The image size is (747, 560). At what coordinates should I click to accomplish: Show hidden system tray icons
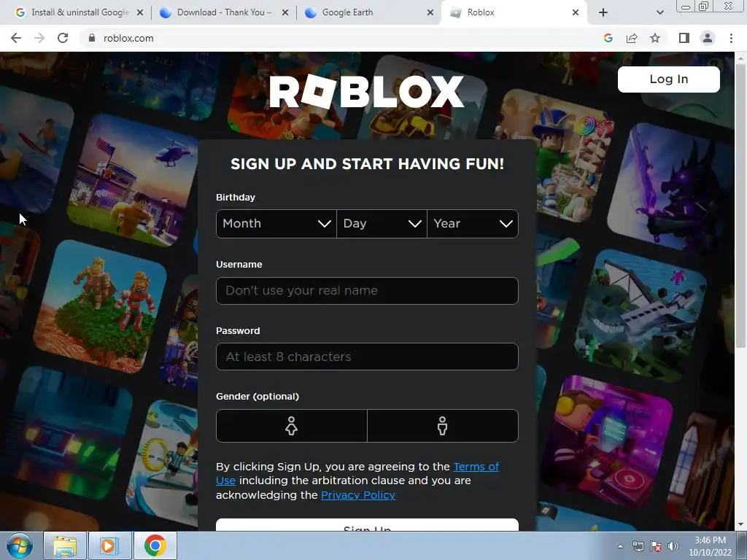[x=620, y=547]
